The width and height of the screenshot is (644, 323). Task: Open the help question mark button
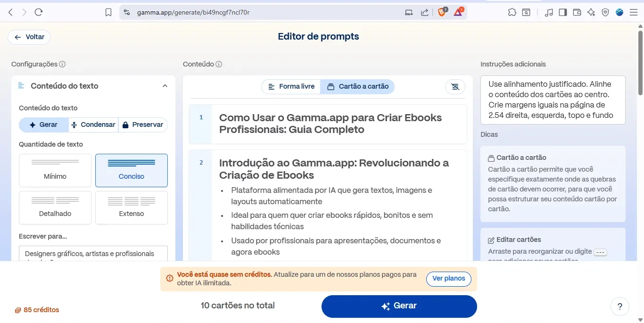tap(620, 306)
